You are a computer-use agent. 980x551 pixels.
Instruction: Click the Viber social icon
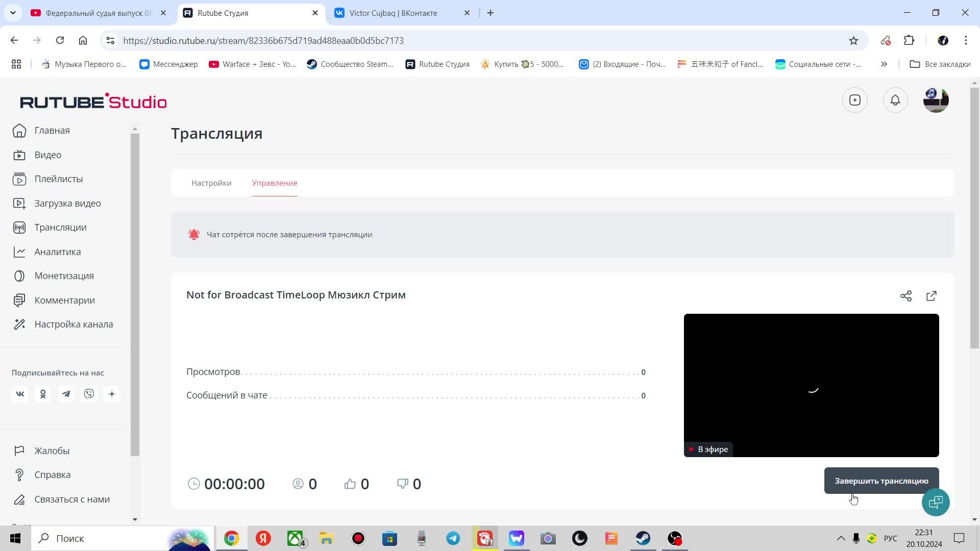(x=89, y=393)
